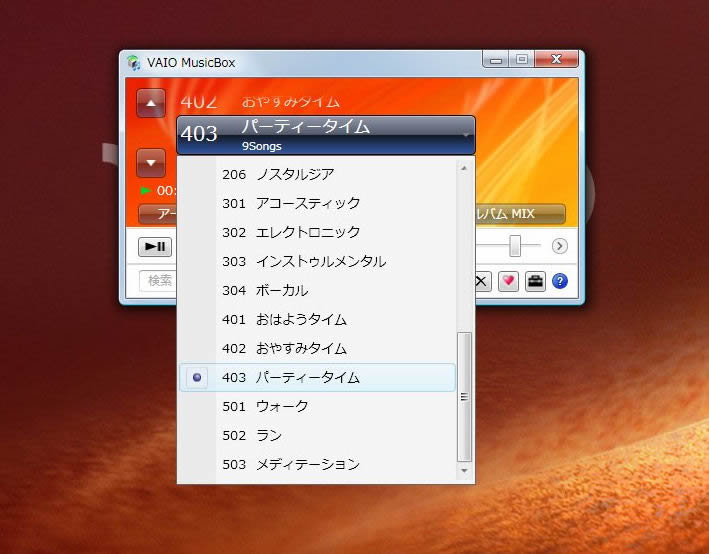The width and height of the screenshot is (709, 554).
Task: Click the VAIO MusicBox title bar icon
Action: point(134,62)
